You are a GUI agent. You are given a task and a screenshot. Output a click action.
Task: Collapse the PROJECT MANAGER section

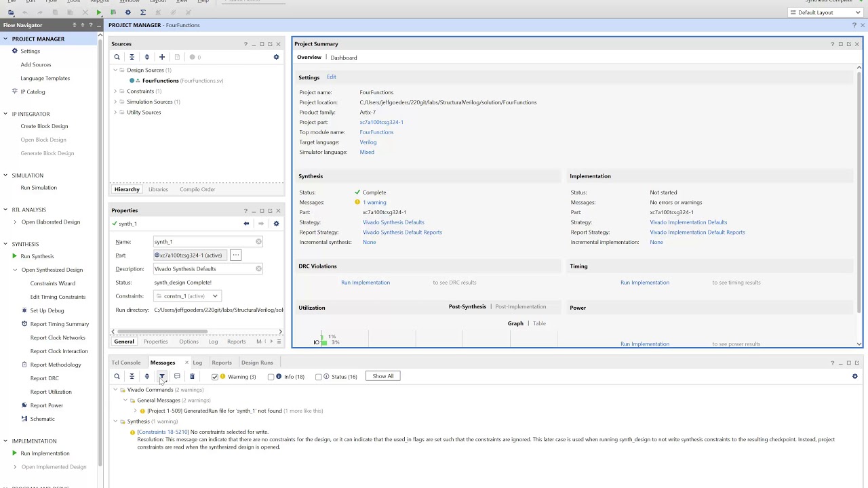[5, 39]
